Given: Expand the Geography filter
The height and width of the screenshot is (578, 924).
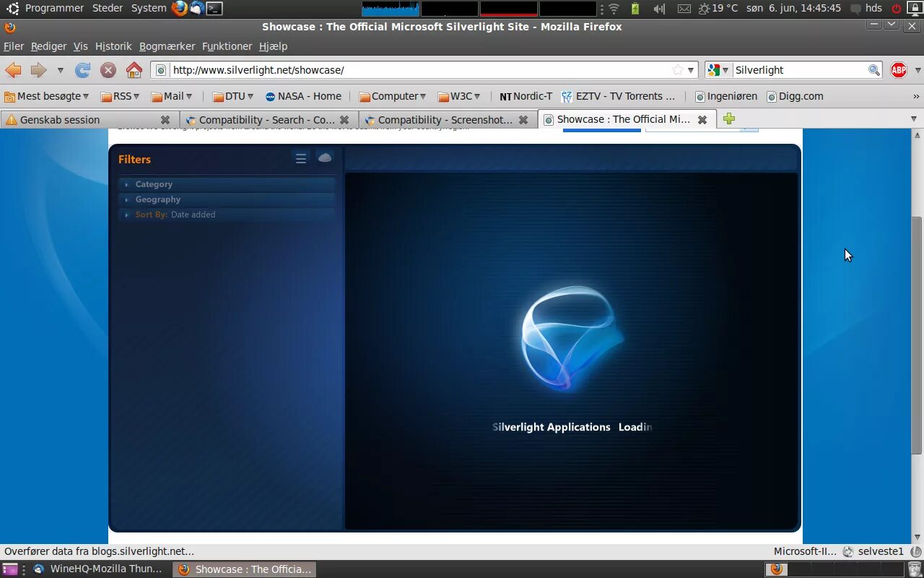Looking at the screenshot, I should click(227, 199).
